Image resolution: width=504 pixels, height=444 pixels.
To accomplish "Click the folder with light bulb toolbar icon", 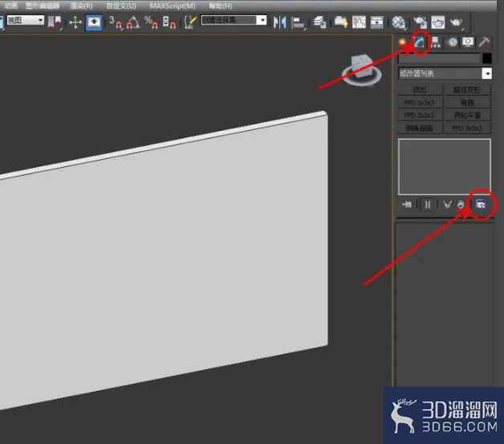I will click(x=341, y=22).
